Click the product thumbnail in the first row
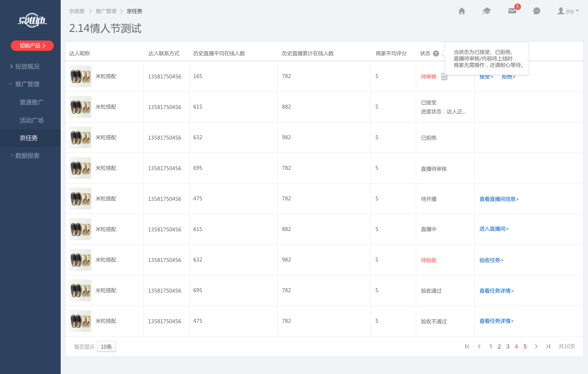 [80, 76]
